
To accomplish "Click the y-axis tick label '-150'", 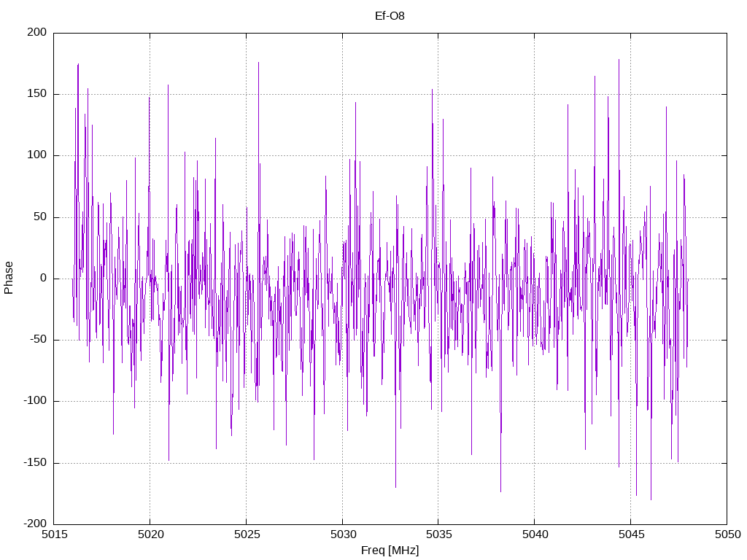I will pos(35,462).
